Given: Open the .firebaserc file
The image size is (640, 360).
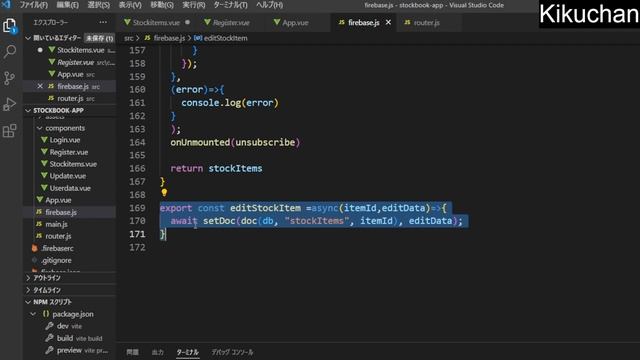Looking at the screenshot, I should click(x=57, y=248).
